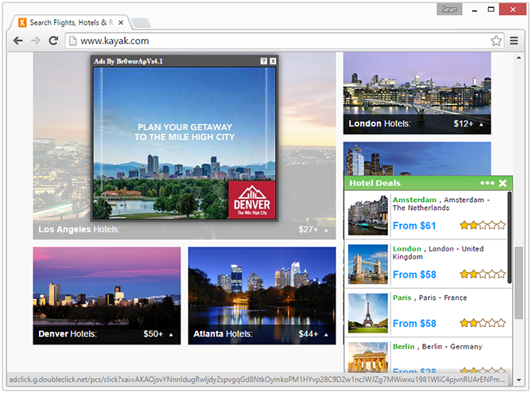
Task: Expand the Atlanta Hotels price arrow
Action: tap(326, 334)
